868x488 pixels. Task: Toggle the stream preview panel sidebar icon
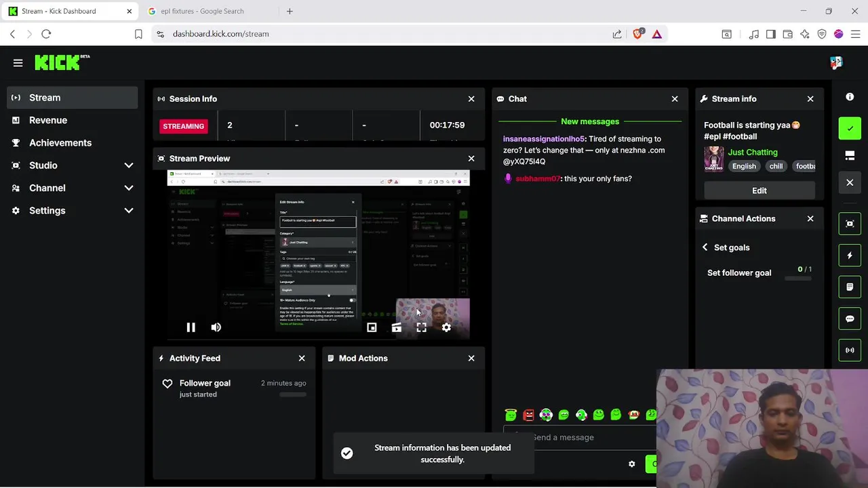850,224
